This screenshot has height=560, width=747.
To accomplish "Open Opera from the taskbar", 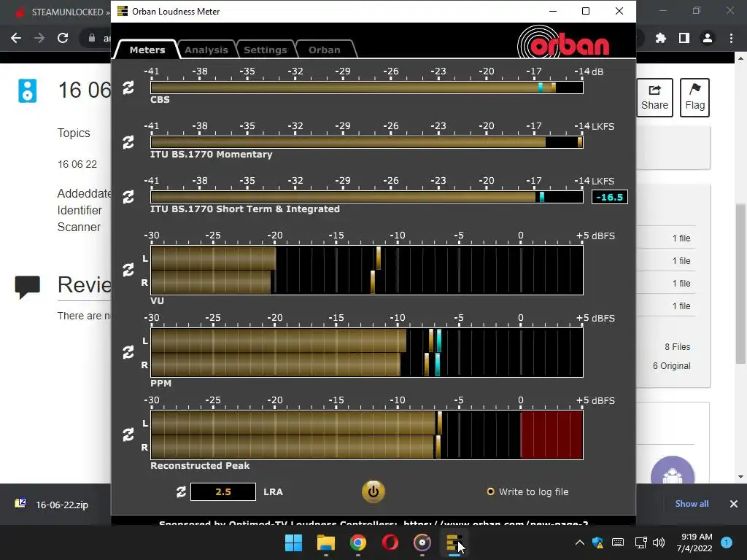I will [x=390, y=542].
